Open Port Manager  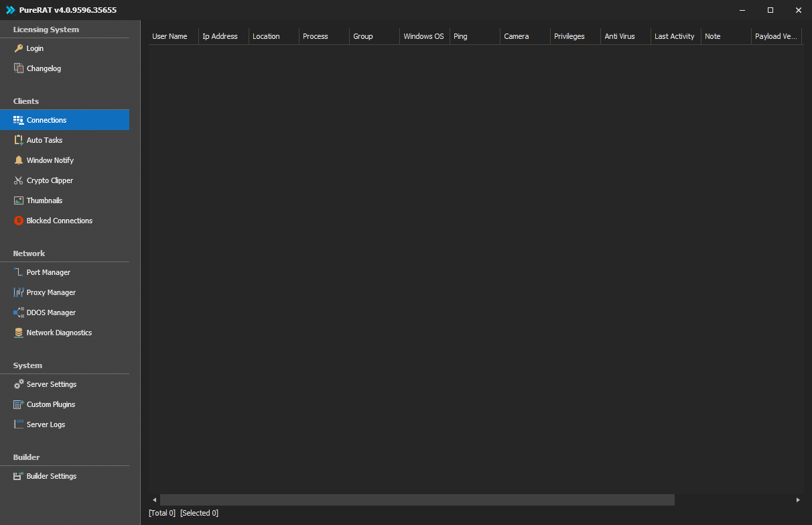(x=64, y=272)
